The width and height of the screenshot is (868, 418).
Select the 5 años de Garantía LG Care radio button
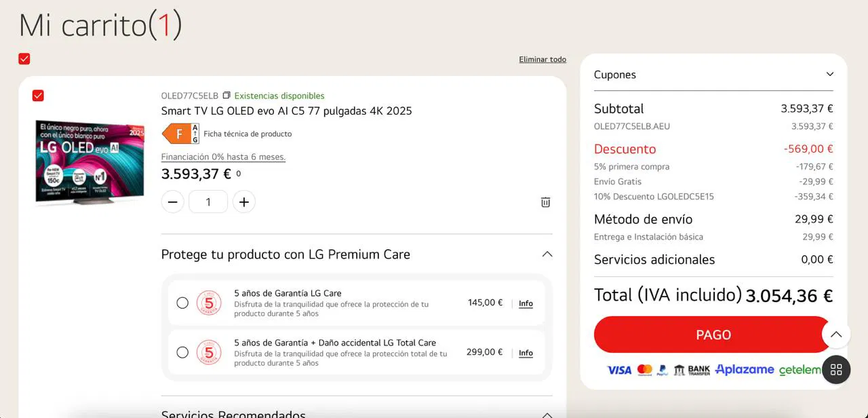tap(182, 303)
